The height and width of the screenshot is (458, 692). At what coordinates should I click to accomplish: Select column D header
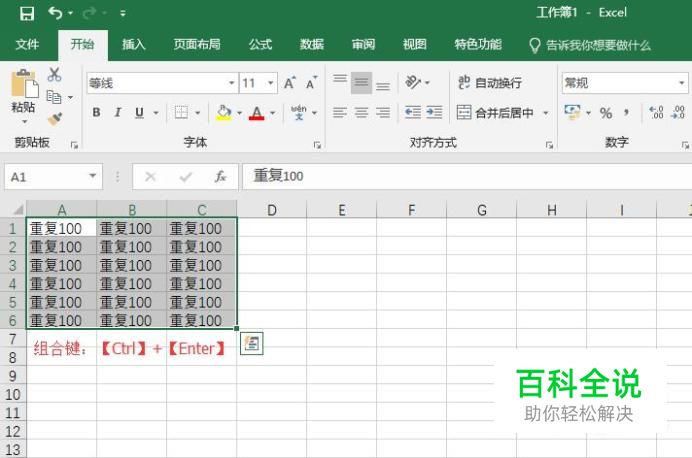click(271, 210)
